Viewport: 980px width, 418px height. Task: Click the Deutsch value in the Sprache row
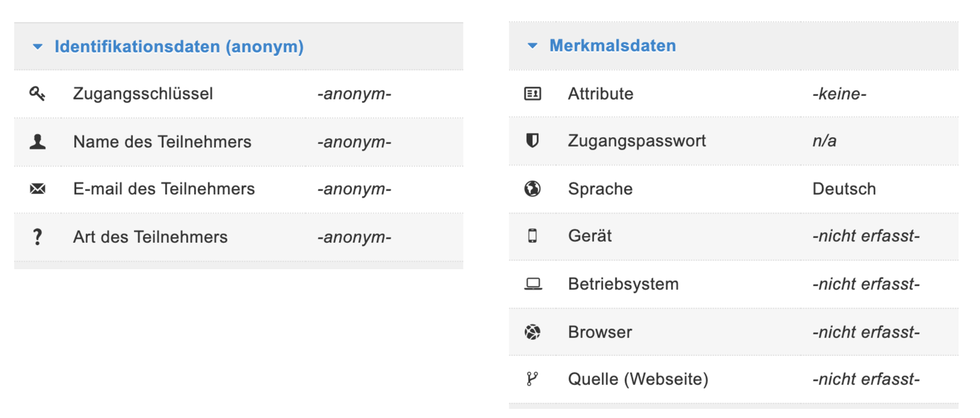(844, 188)
